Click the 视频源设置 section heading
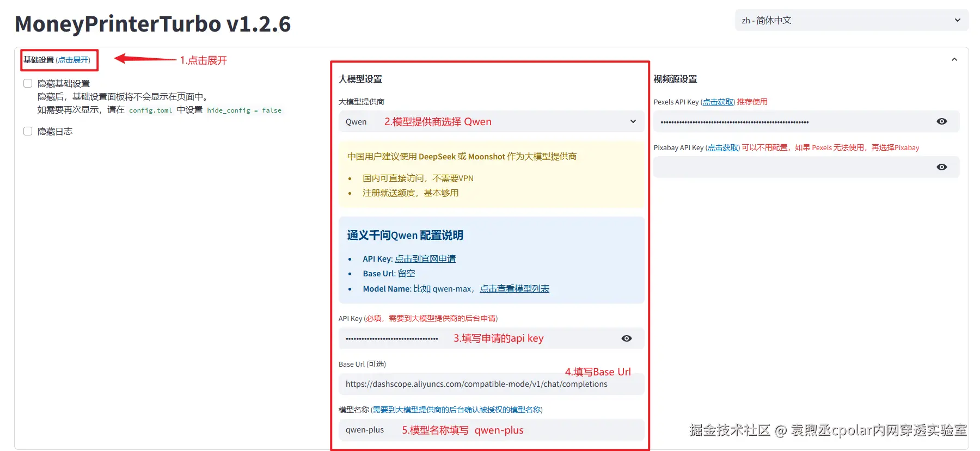 tap(675, 79)
